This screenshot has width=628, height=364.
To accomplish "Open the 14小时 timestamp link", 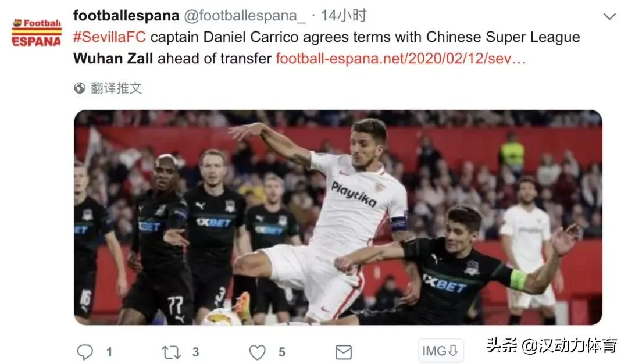I will point(344,16).
